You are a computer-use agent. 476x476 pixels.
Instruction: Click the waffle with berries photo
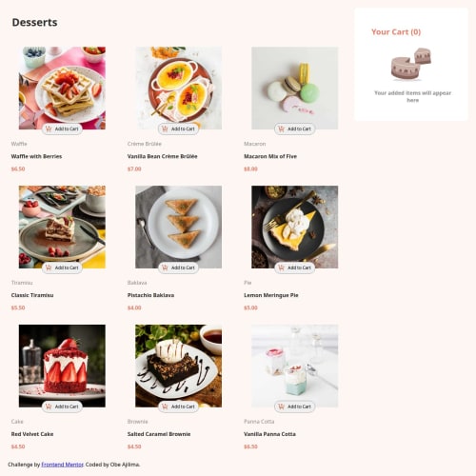tap(62, 88)
